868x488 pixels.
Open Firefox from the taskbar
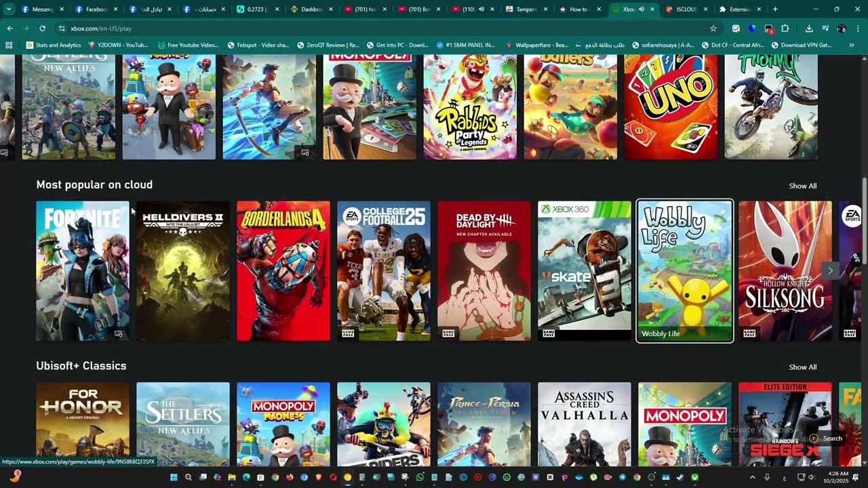click(290, 477)
